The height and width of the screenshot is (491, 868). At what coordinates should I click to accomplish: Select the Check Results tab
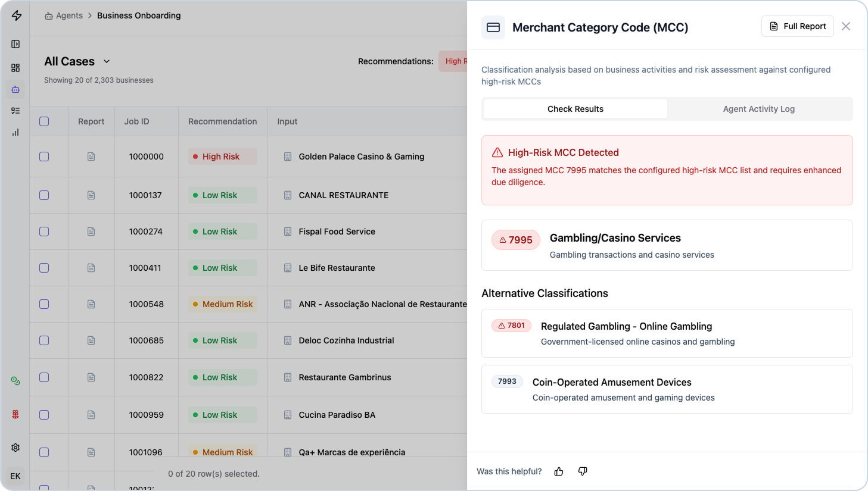[575, 109]
